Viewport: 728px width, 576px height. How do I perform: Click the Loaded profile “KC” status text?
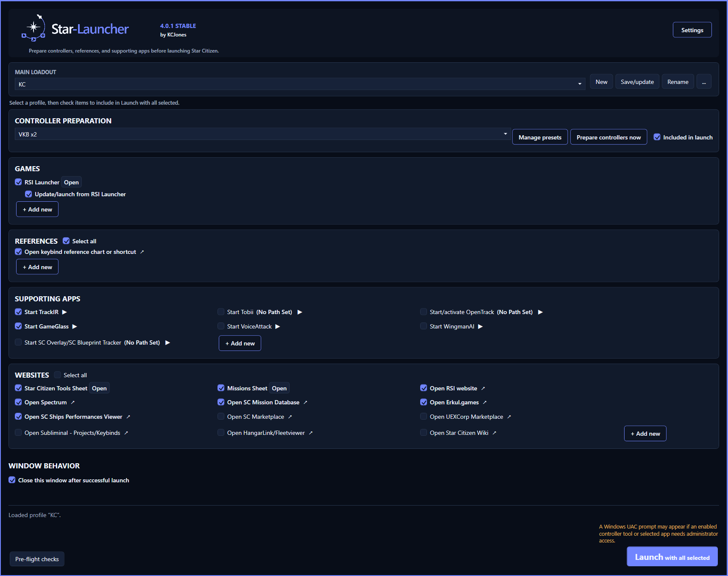(34, 515)
